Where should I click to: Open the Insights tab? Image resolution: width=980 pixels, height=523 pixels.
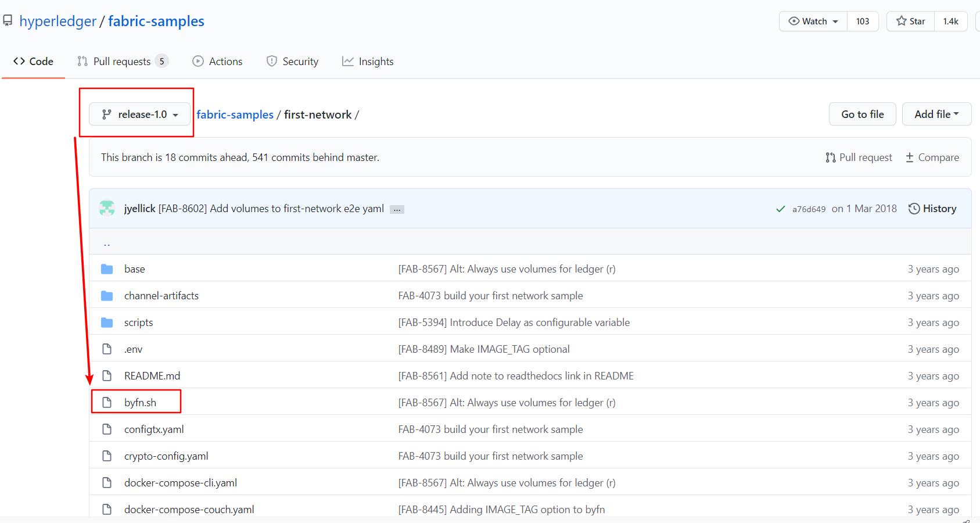(368, 62)
